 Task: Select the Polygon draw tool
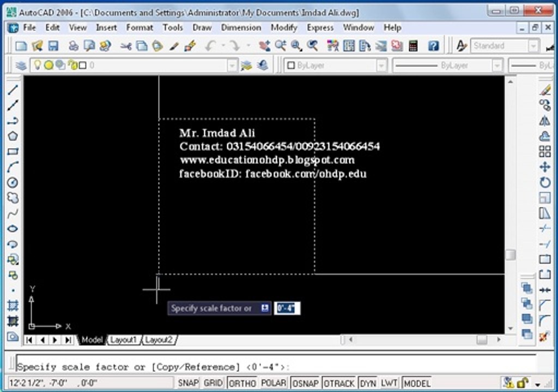click(x=13, y=136)
